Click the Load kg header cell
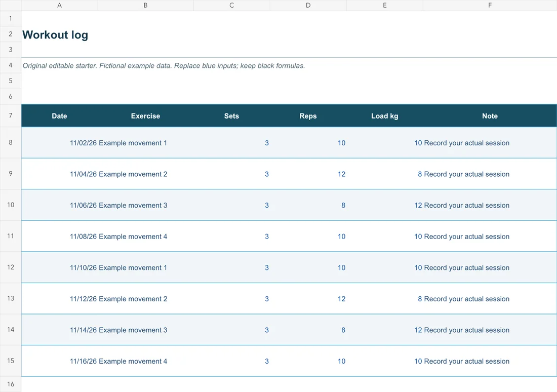 click(x=385, y=116)
